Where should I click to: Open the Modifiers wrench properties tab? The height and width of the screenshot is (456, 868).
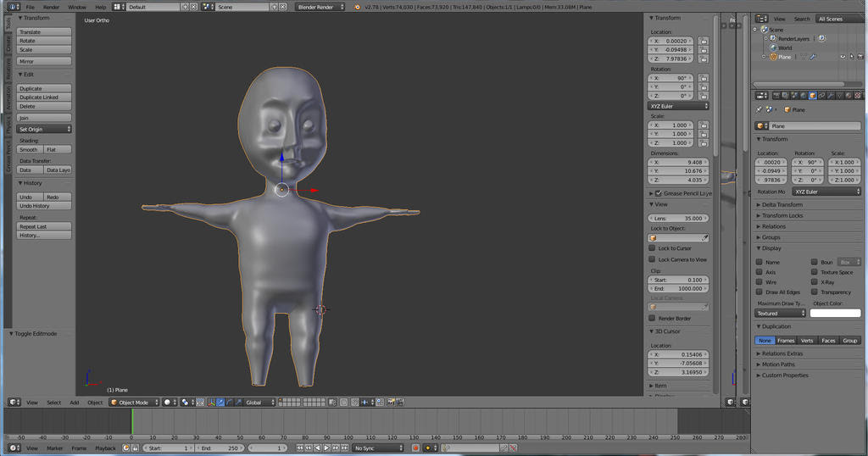[x=831, y=96]
